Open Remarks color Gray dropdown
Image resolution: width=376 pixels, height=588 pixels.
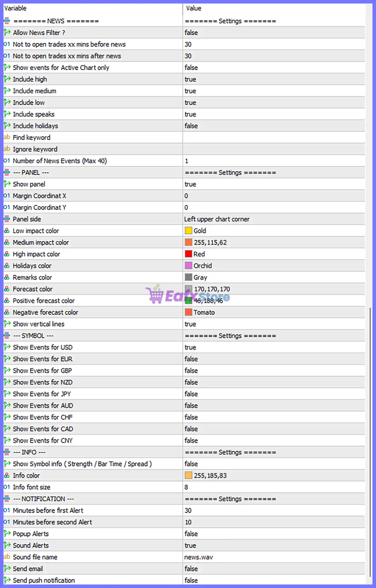click(x=274, y=277)
